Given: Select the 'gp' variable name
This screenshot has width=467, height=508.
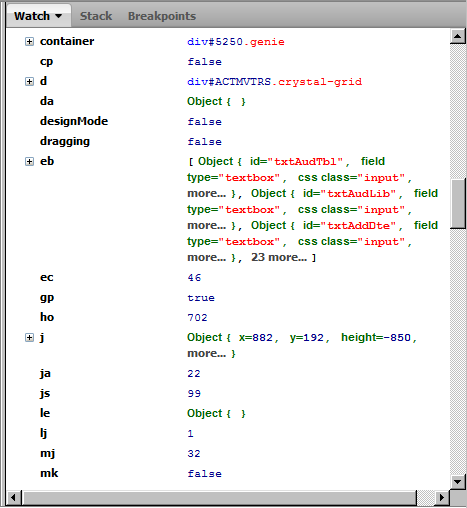Looking at the screenshot, I should pyautogui.click(x=47, y=298).
